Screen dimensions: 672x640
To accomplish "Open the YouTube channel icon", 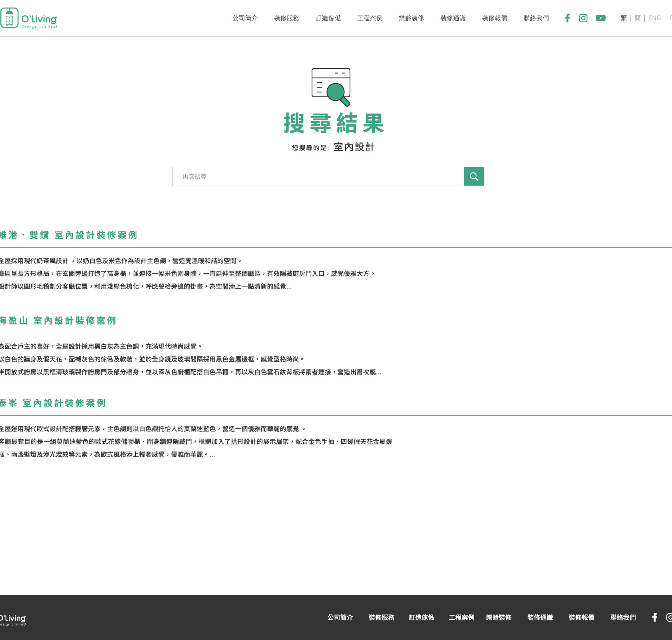I will click(x=600, y=18).
